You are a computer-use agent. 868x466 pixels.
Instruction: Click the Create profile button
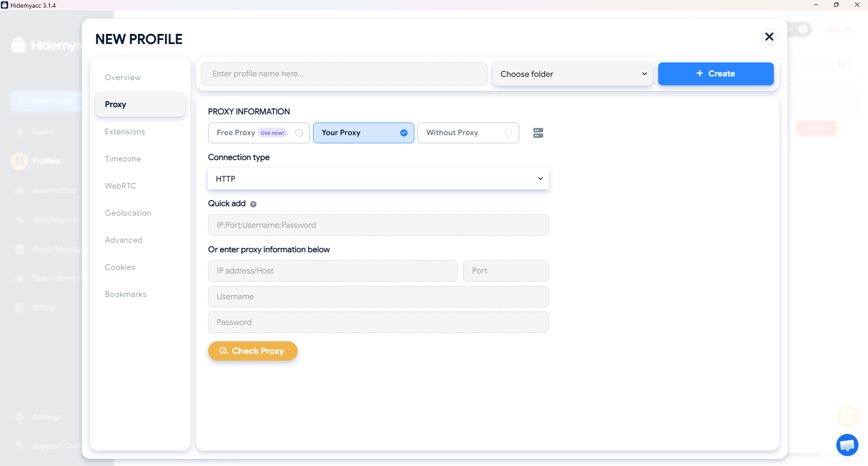[716, 74]
